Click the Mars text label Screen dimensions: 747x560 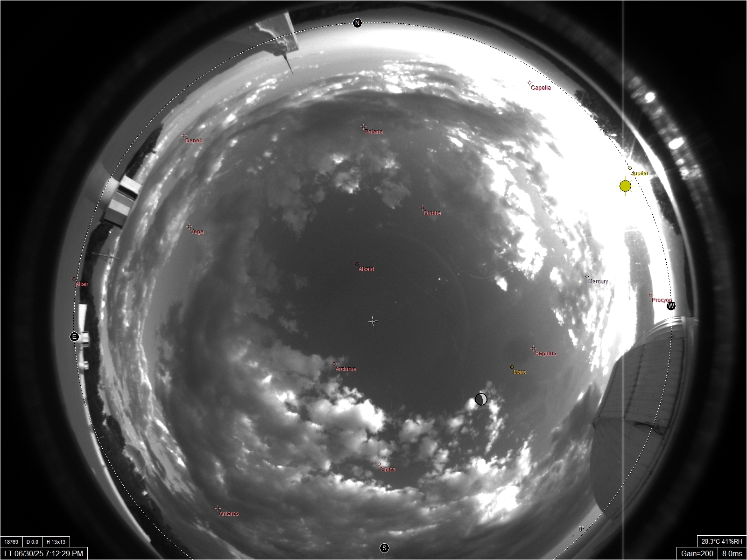pyautogui.click(x=520, y=372)
